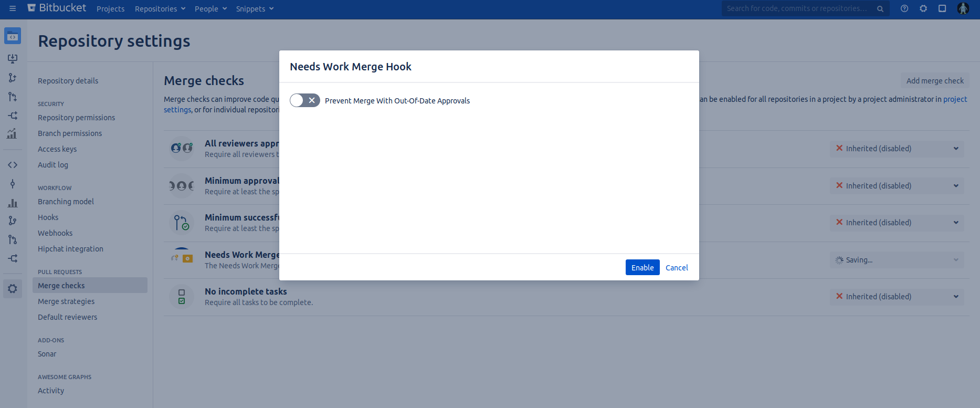
Task: Open the repository avatar icon in sidebar
Action: (13, 36)
